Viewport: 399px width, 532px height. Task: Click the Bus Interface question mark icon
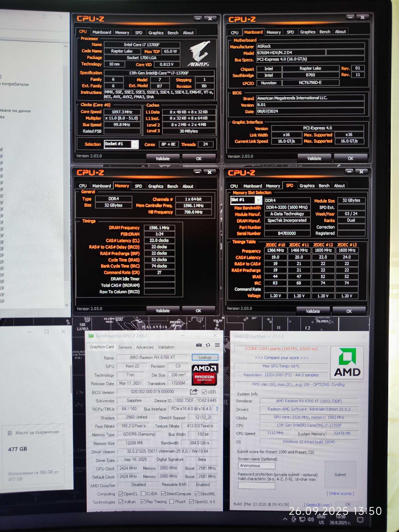217,409
